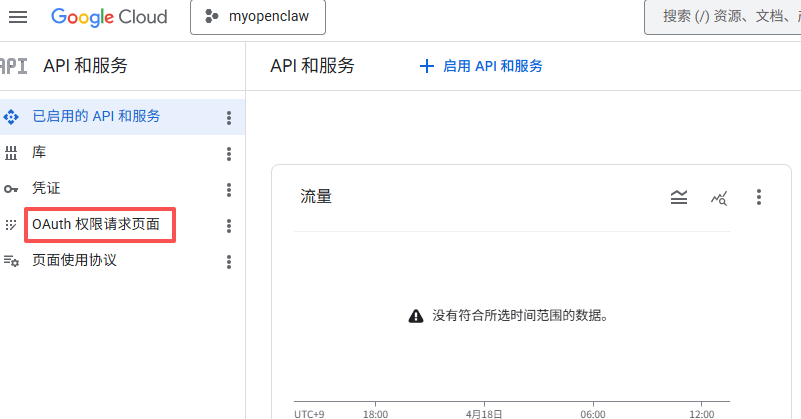Toggle the 流量 chart legend icon

pos(679,197)
